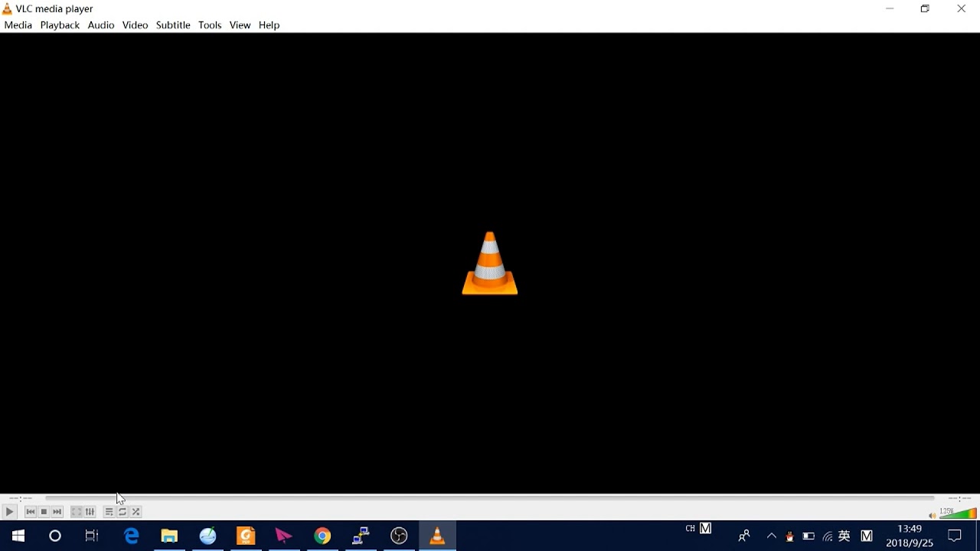Image resolution: width=980 pixels, height=551 pixels.
Task: Open the network computers taskbar app
Action: point(361,536)
